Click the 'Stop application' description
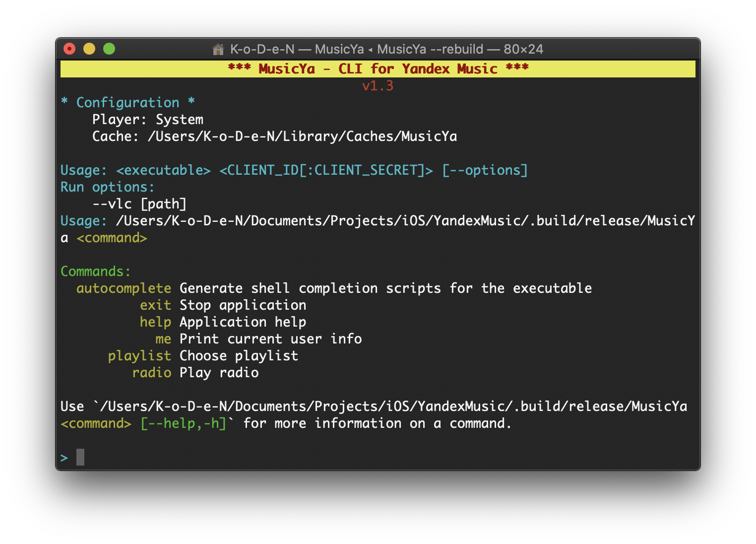 pyautogui.click(x=243, y=305)
